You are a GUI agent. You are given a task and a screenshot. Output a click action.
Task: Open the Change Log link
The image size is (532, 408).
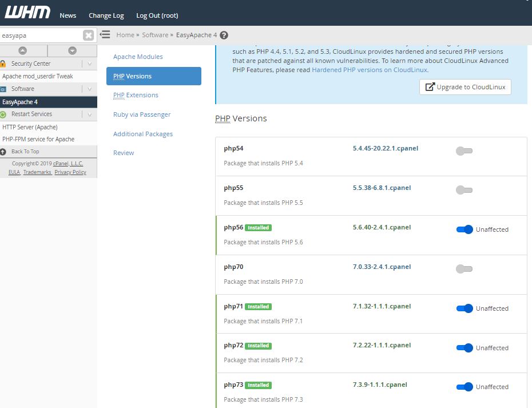point(106,15)
